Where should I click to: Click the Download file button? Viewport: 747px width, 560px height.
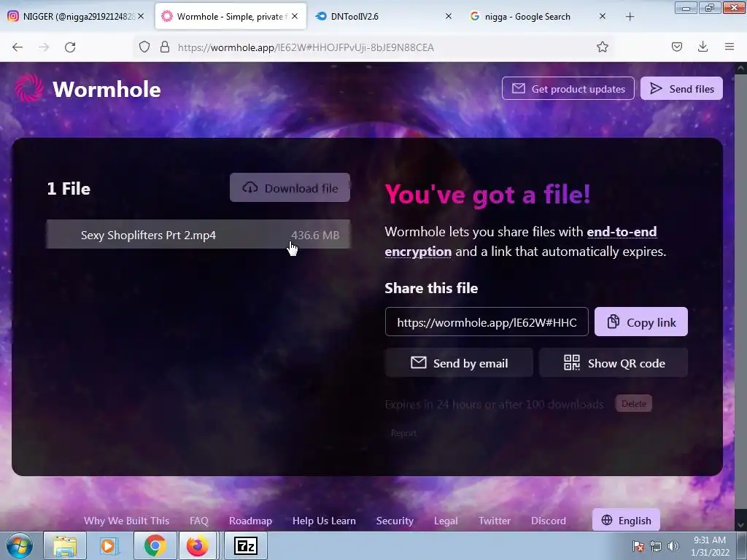290,187
